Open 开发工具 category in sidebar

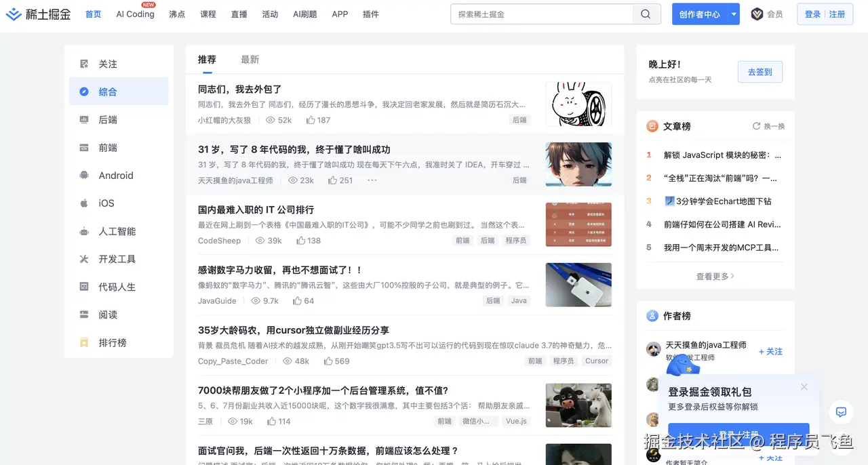pos(119,259)
